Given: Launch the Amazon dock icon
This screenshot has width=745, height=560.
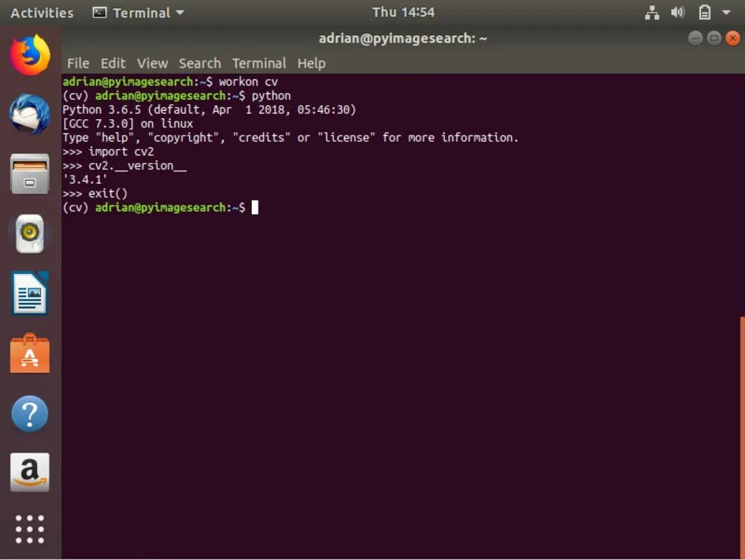Looking at the screenshot, I should (x=30, y=472).
